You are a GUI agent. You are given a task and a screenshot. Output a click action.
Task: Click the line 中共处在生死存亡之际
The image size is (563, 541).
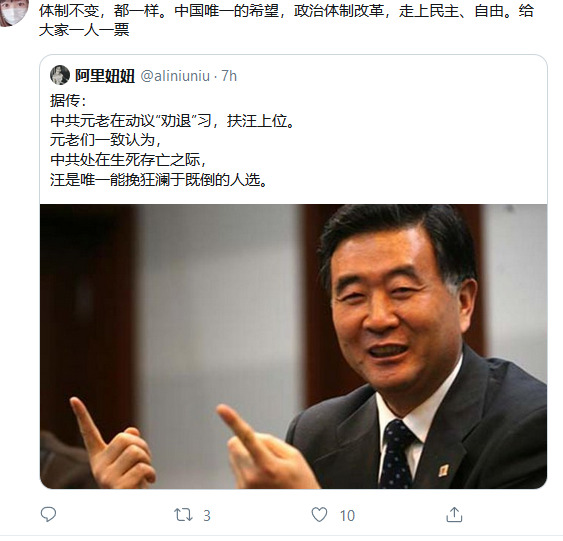click(128, 159)
